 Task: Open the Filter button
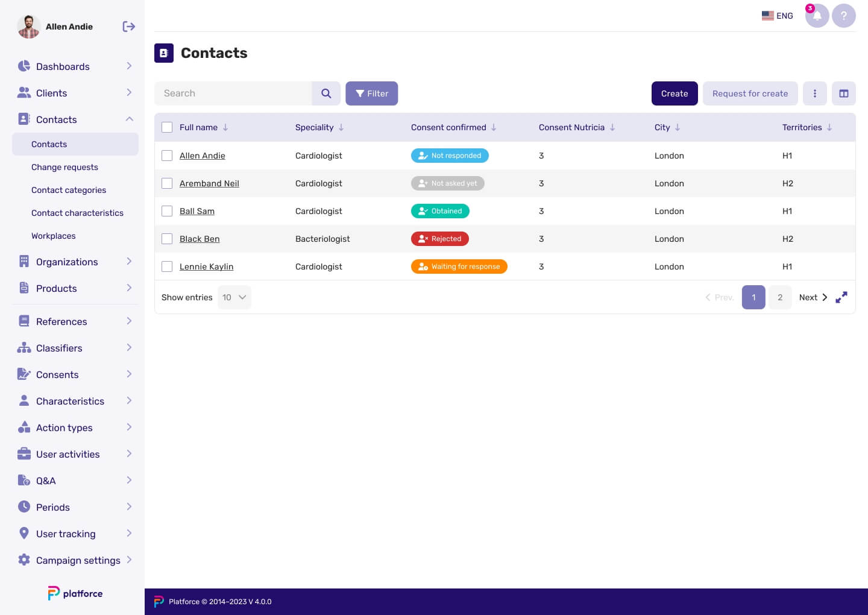tap(372, 93)
